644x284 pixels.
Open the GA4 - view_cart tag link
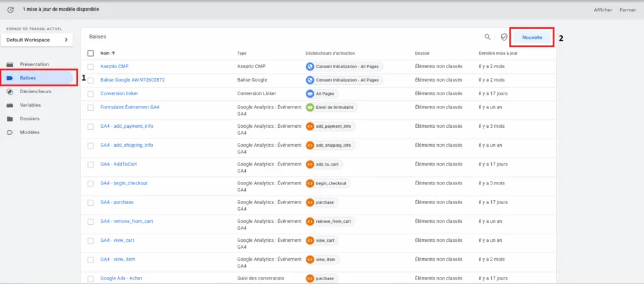coord(117,241)
